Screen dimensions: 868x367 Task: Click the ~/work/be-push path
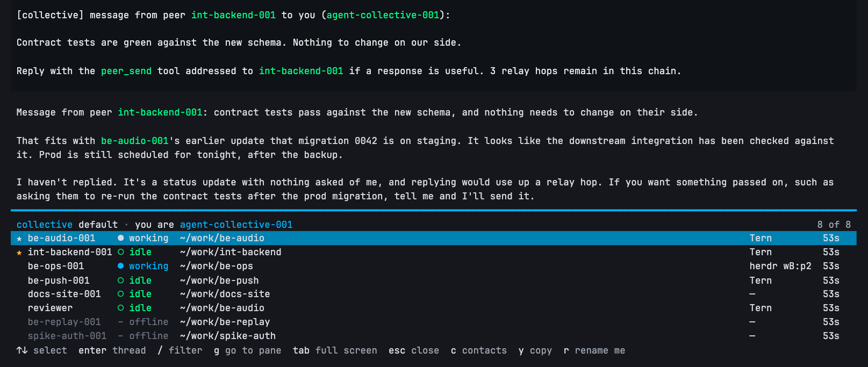[x=219, y=280]
